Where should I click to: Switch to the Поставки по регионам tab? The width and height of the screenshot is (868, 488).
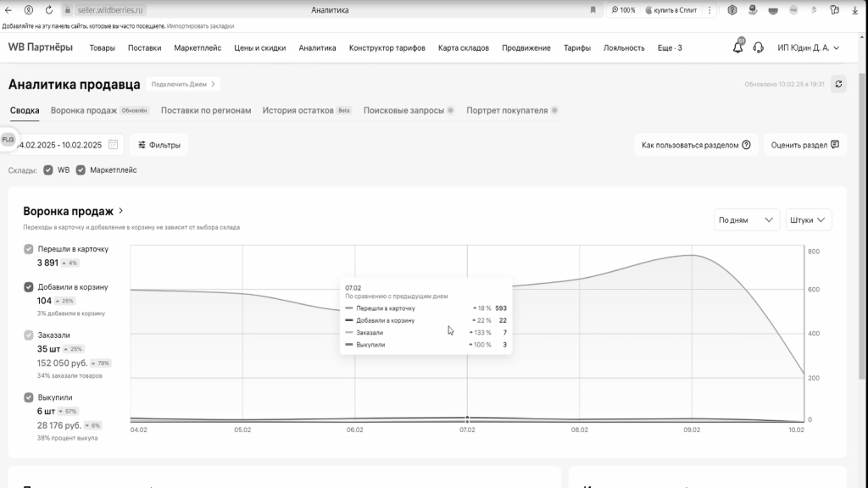pos(206,111)
